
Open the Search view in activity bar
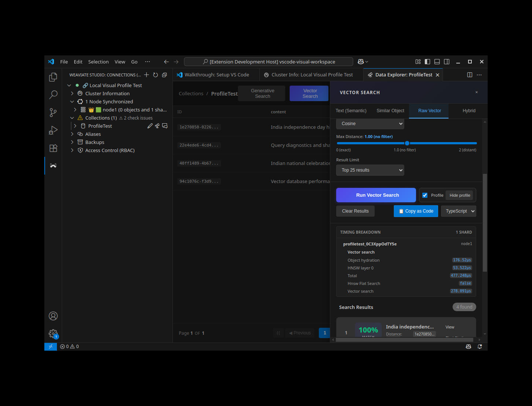pos(53,95)
